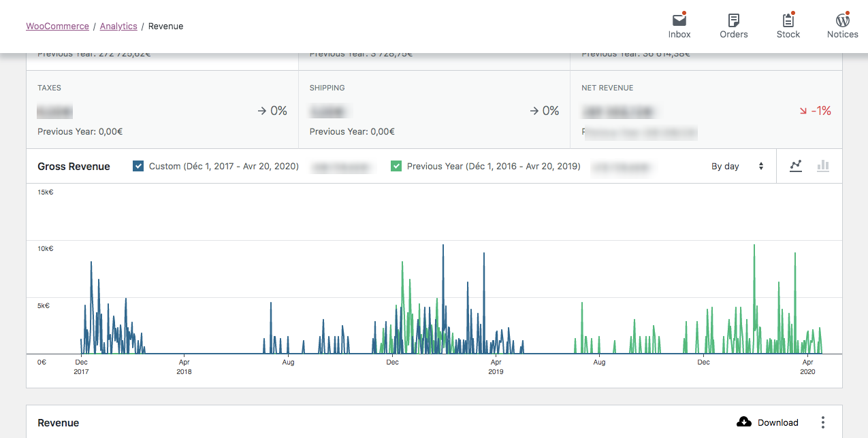The width and height of the screenshot is (868, 438).
Task: Click the tallest blue peak in chart
Action: click(443, 246)
